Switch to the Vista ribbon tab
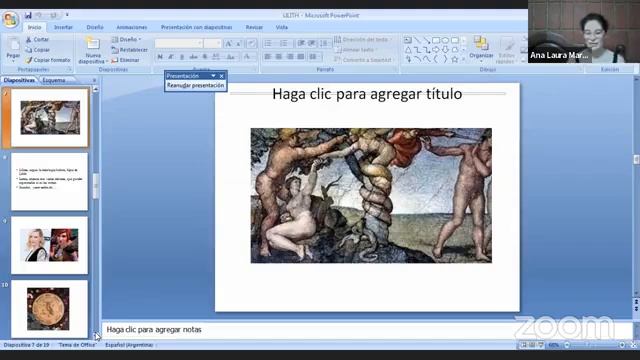The image size is (640, 360). click(282, 27)
